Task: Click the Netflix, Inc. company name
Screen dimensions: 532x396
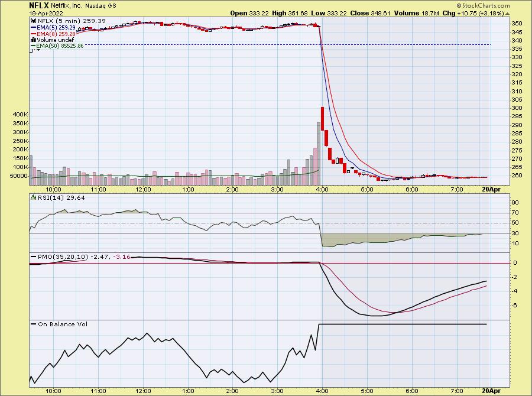Action: (x=66, y=5)
